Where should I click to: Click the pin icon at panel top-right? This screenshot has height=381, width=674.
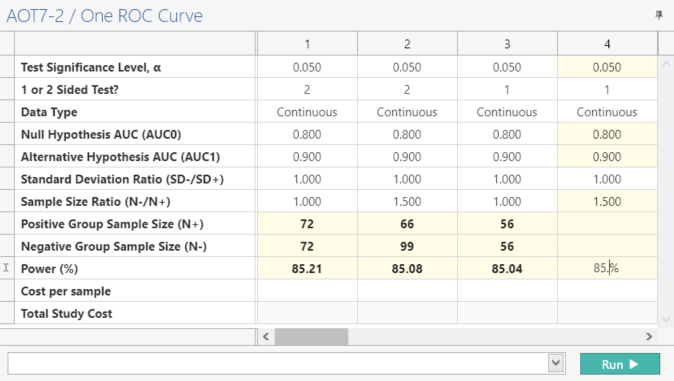(659, 15)
